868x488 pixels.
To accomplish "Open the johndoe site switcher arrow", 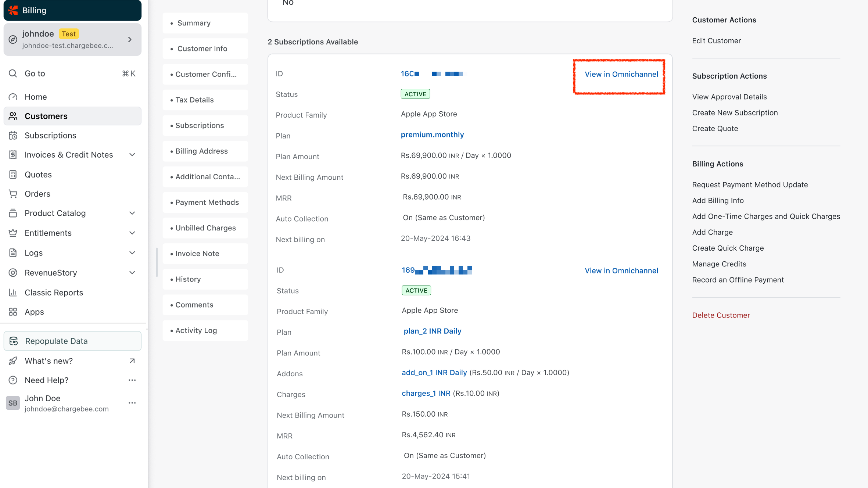I will tap(130, 39).
